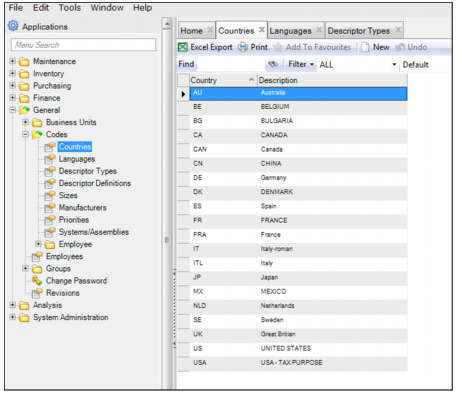
Task: Click the Manufacturers form icon
Action: tap(50, 208)
